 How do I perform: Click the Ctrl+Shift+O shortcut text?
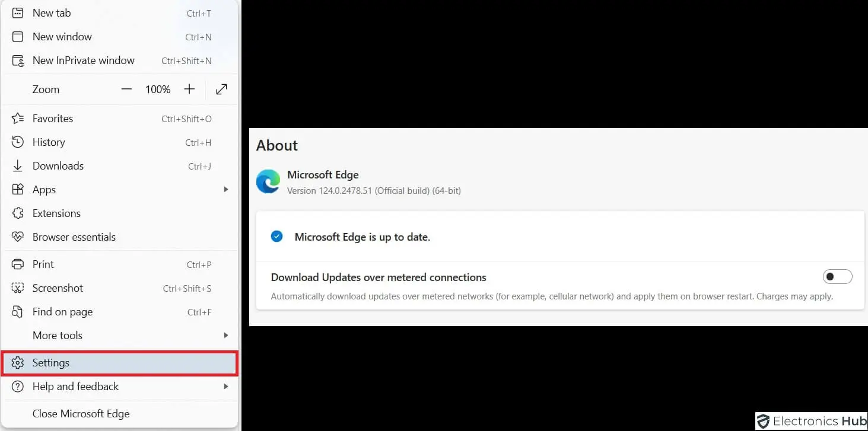pos(186,119)
